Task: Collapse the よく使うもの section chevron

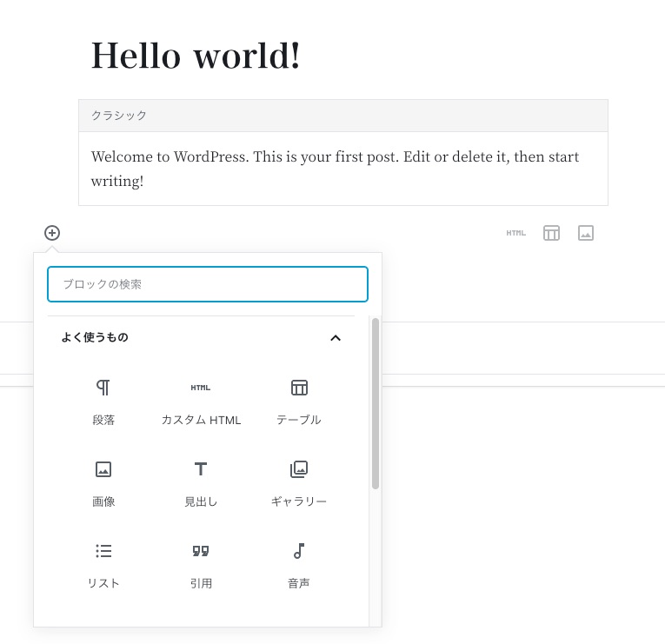Action: [336, 338]
